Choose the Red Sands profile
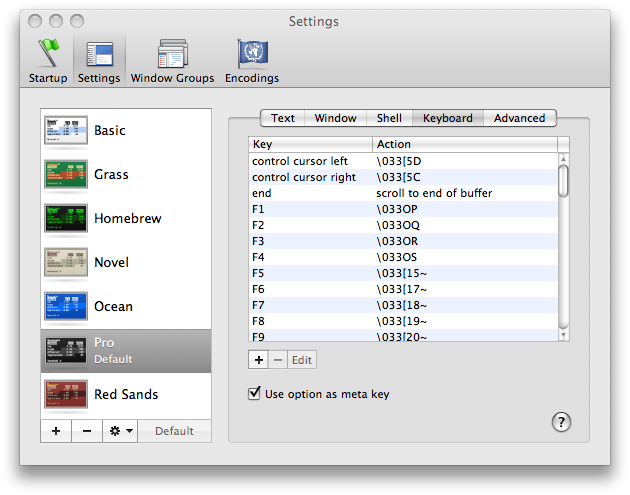 126,394
